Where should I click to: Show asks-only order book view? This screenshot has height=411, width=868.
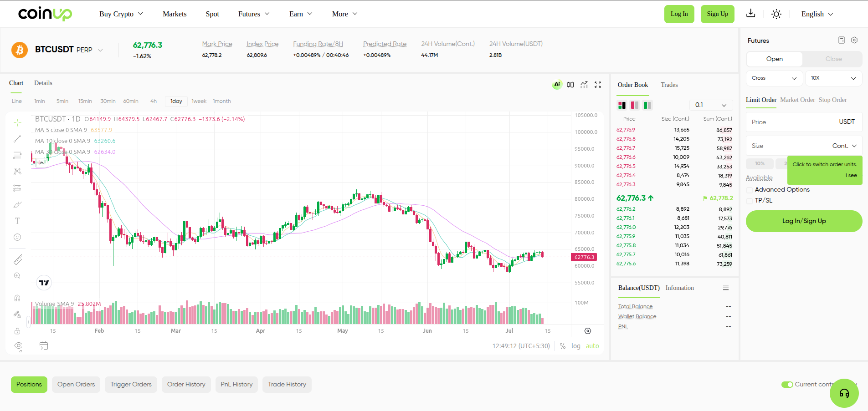click(634, 105)
